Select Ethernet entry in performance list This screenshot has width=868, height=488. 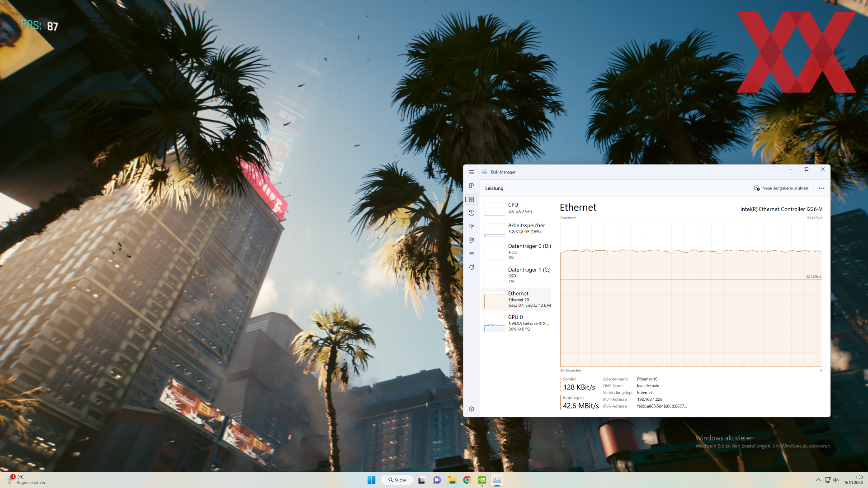pyautogui.click(x=516, y=300)
